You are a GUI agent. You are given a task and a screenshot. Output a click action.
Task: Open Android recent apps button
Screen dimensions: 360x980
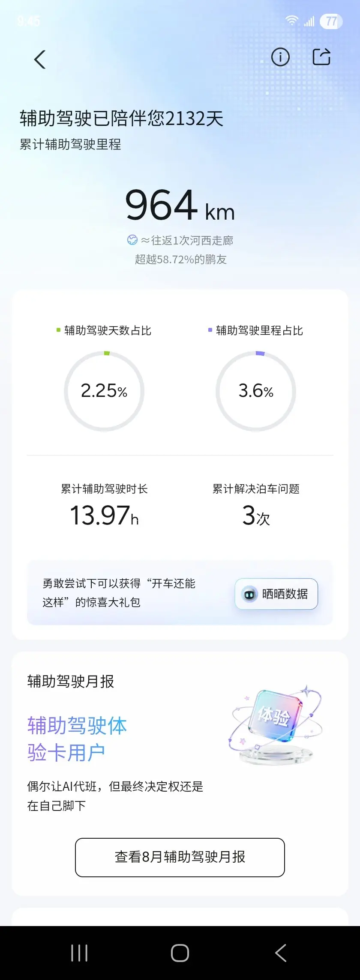coord(79,953)
